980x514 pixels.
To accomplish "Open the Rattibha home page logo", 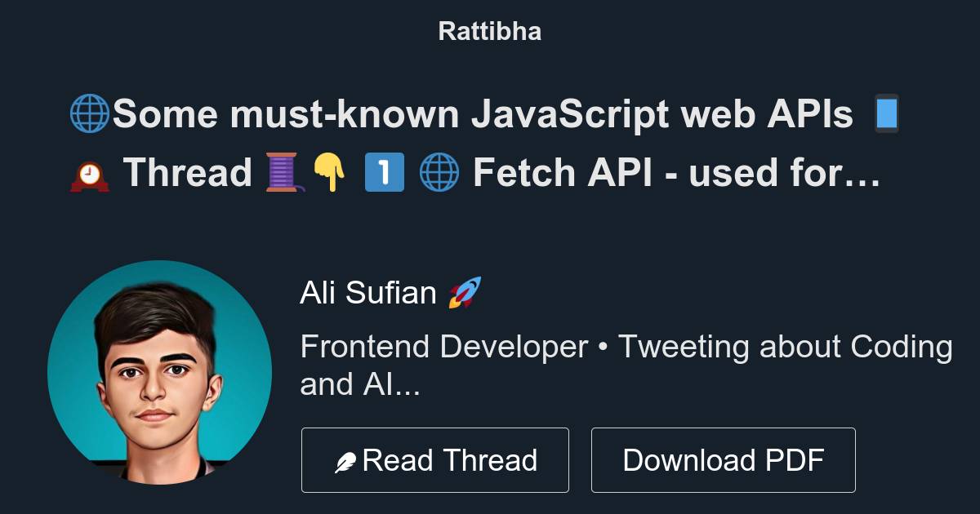I will coord(489,31).
